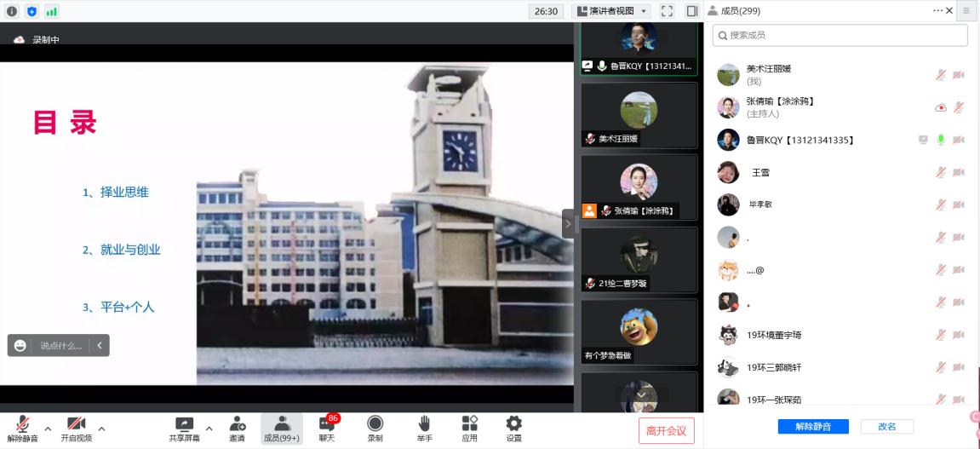Enter full screen mode from the top bar
980x449 pixels.
667,11
